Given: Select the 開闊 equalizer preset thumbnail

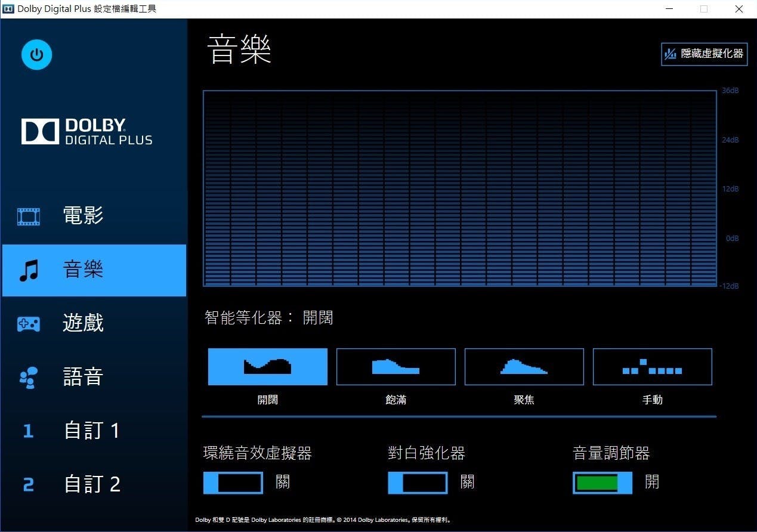Looking at the screenshot, I should (x=267, y=366).
